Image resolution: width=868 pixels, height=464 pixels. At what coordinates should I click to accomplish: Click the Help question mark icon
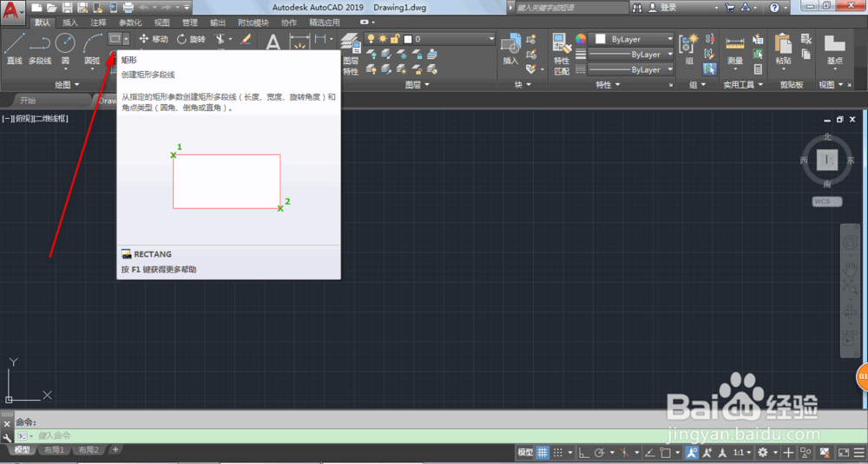pyautogui.click(x=774, y=7)
